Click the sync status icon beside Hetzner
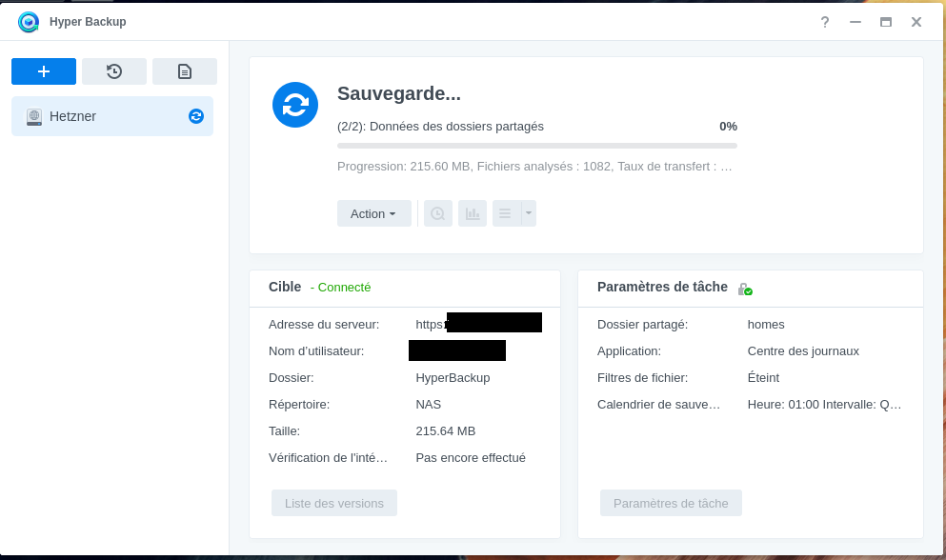This screenshot has height=560, width=946. click(x=196, y=116)
